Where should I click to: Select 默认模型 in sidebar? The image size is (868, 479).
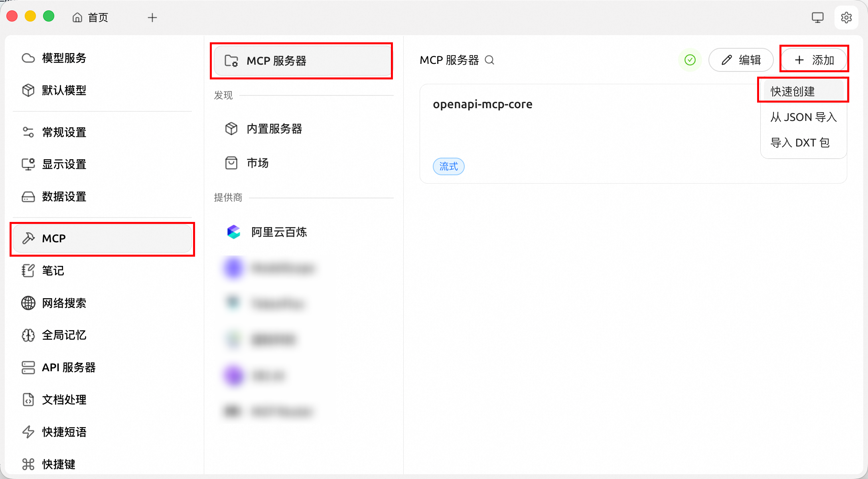(x=64, y=91)
